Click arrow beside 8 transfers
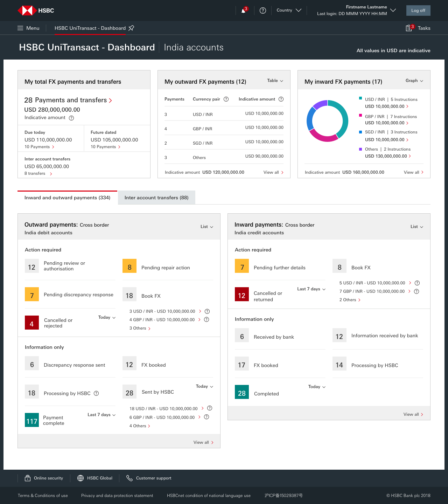This screenshot has height=504, width=448. (x=51, y=174)
